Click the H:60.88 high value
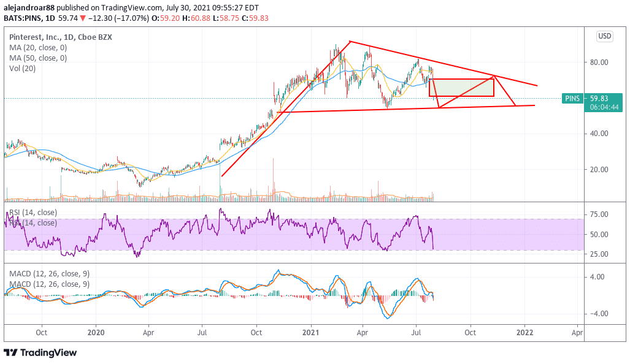Image resolution: width=630 pixels, height=364 pixels. pos(196,18)
